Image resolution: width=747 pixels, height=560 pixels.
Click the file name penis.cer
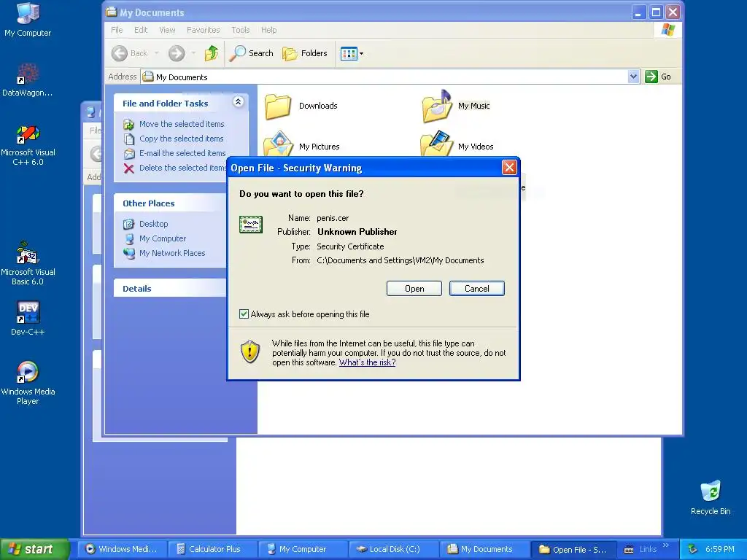coord(333,218)
